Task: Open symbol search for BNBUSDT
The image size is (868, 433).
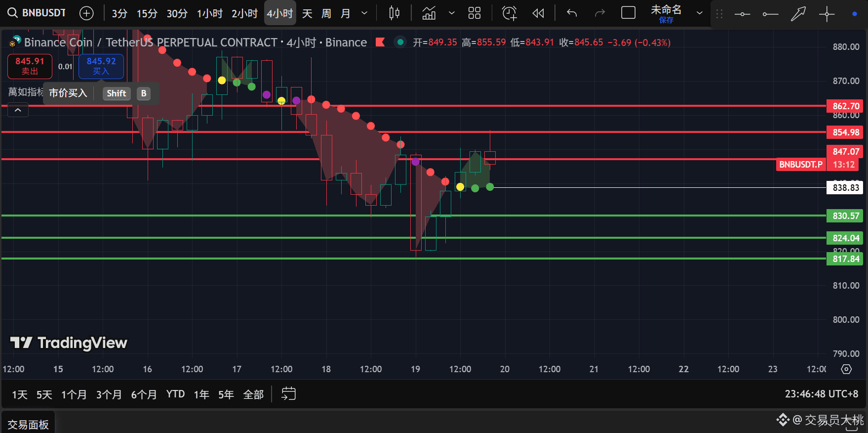Action: coord(37,13)
